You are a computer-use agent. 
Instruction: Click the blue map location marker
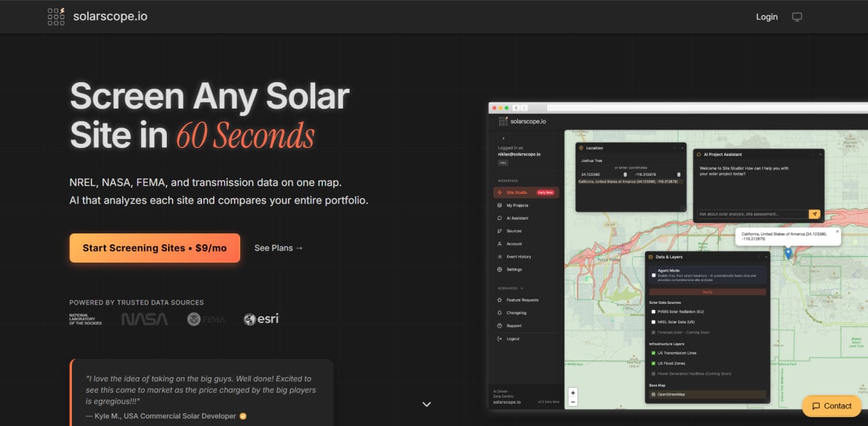click(x=788, y=253)
